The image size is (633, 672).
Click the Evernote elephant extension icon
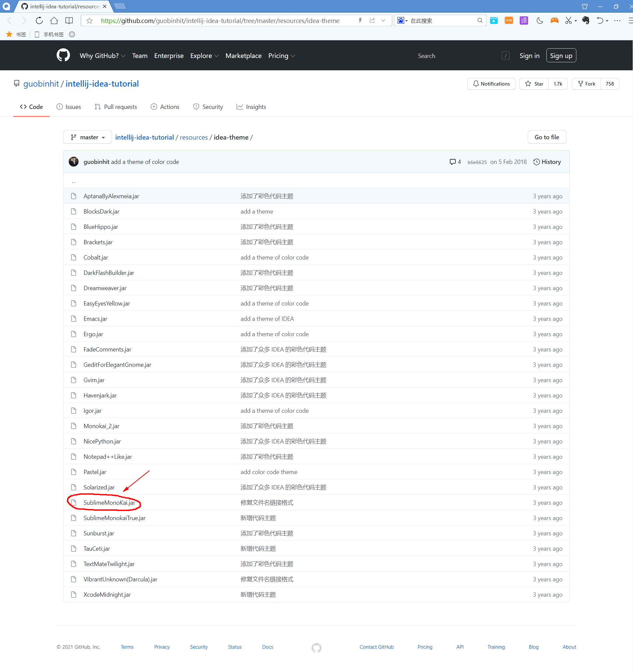[586, 21]
